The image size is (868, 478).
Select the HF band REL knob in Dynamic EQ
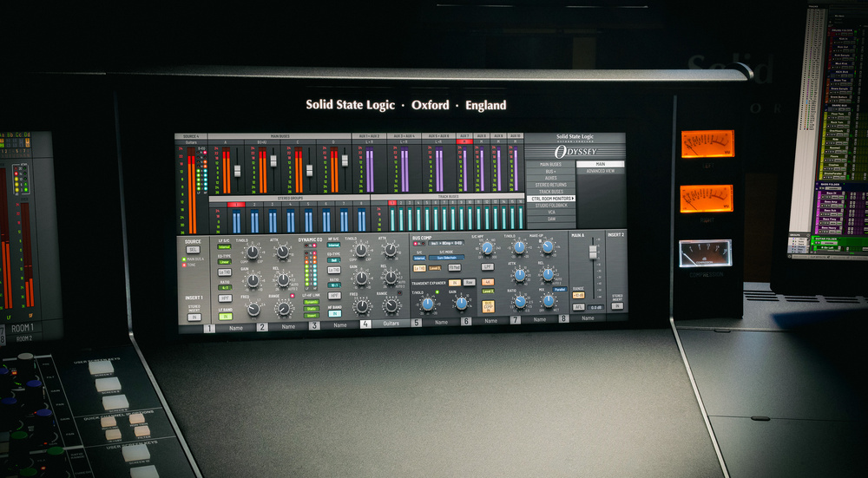click(391, 278)
